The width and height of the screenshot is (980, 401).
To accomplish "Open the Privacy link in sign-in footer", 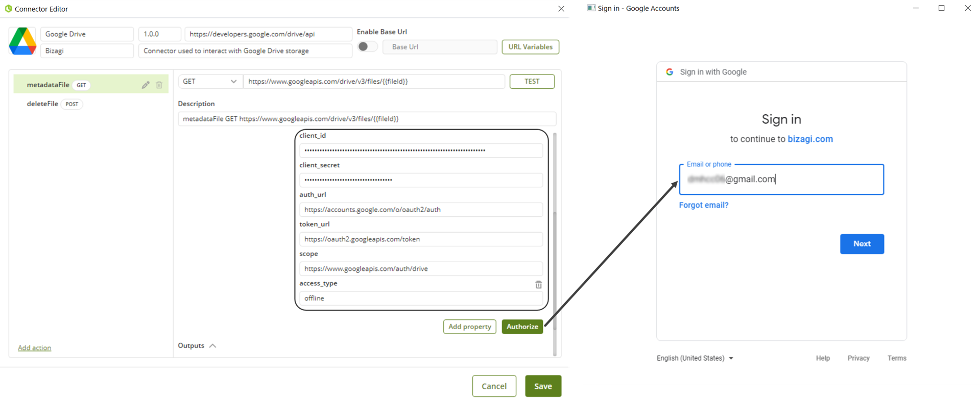I will (x=858, y=358).
